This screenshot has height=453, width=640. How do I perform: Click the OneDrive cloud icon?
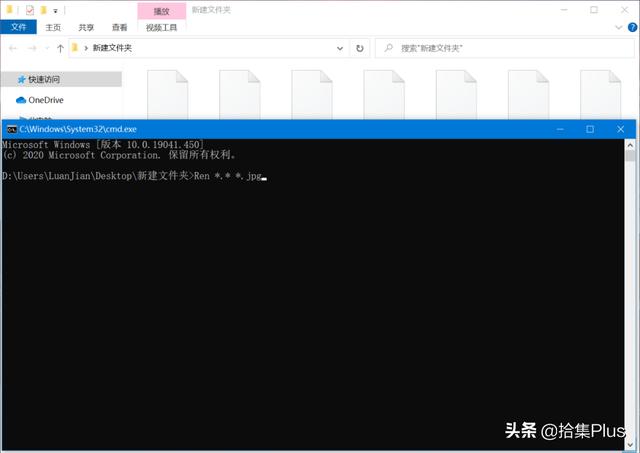point(20,100)
